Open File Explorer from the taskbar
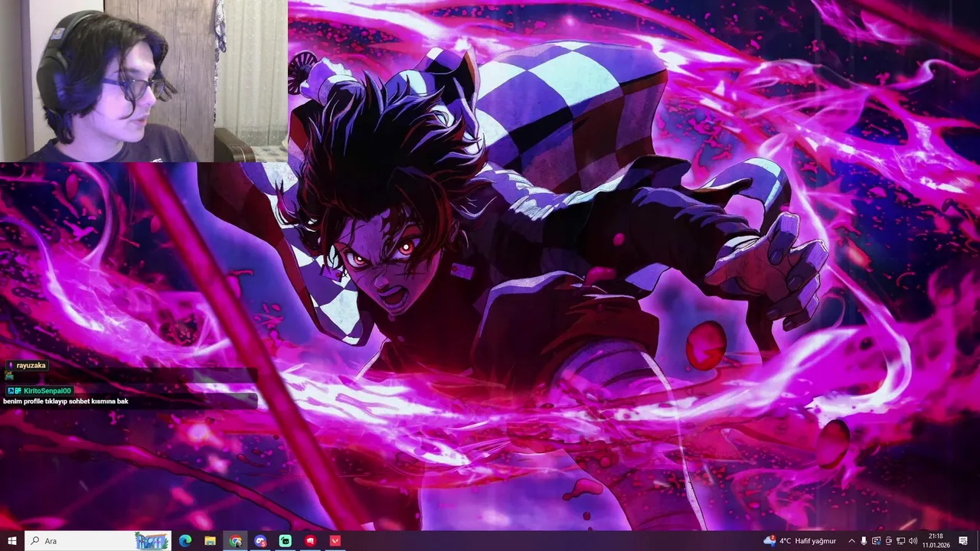The height and width of the screenshot is (551, 980). coord(210,541)
